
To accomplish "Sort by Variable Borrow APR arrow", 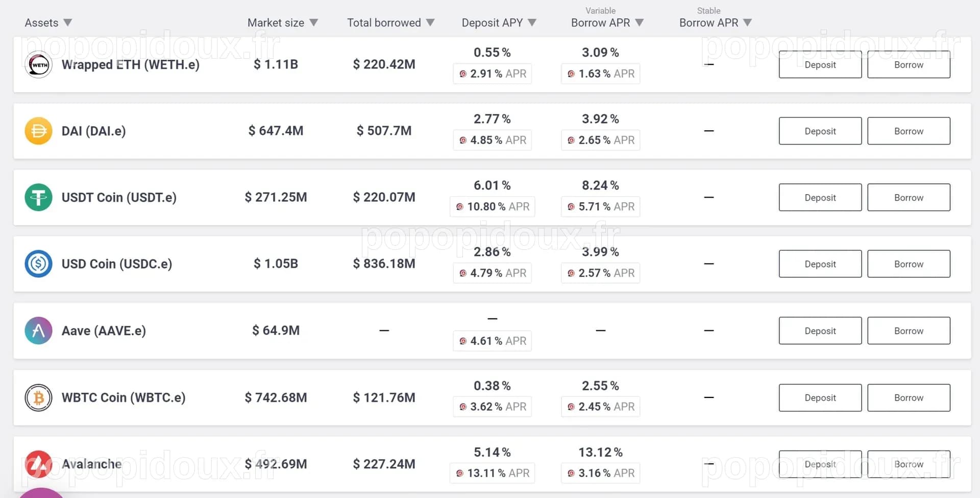I will pos(640,22).
